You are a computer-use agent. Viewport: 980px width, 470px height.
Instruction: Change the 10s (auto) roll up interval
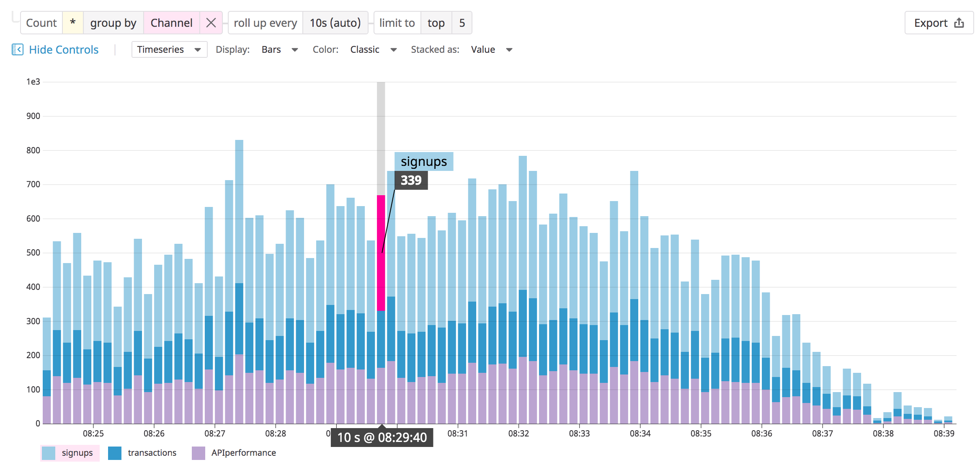(x=335, y=23)
